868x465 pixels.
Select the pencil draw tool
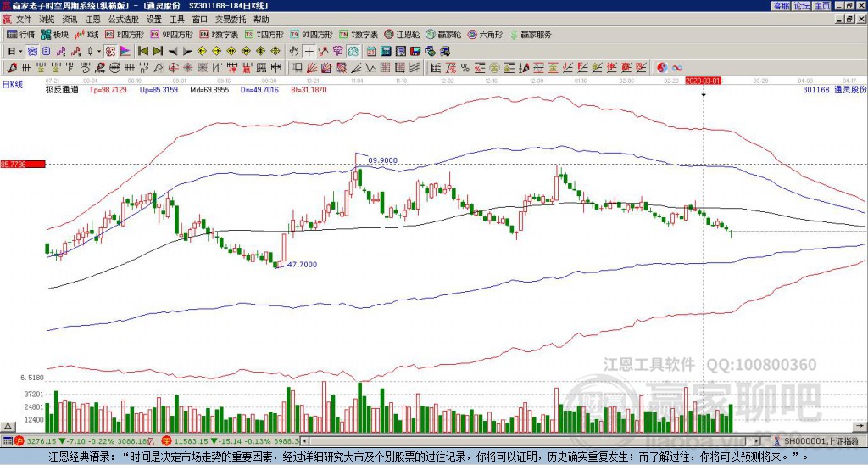click(12, 68)
